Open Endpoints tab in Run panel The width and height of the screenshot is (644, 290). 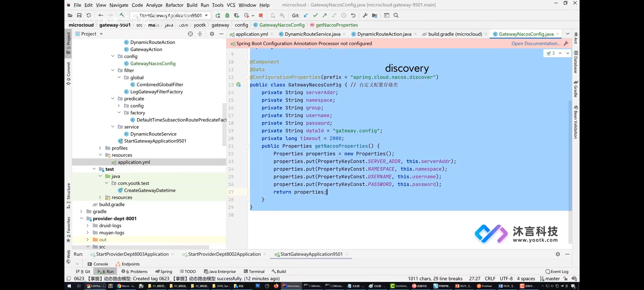pyautogui.click(x=128, y=264)
